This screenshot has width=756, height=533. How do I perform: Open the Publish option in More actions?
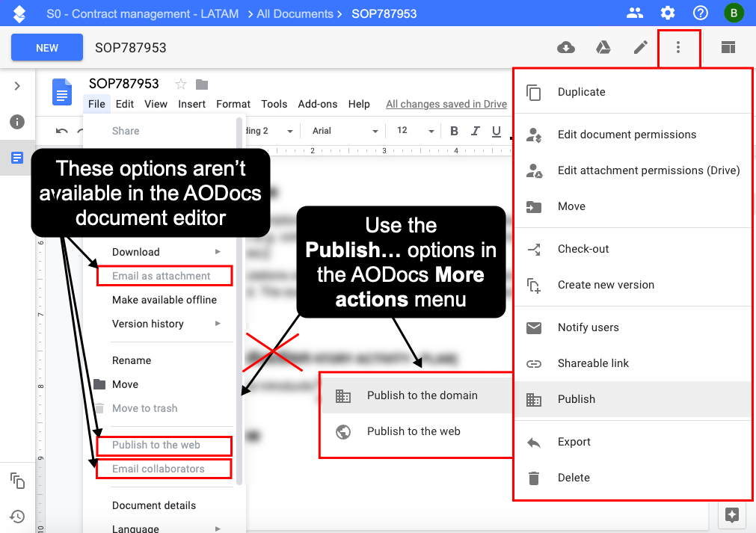633,399
